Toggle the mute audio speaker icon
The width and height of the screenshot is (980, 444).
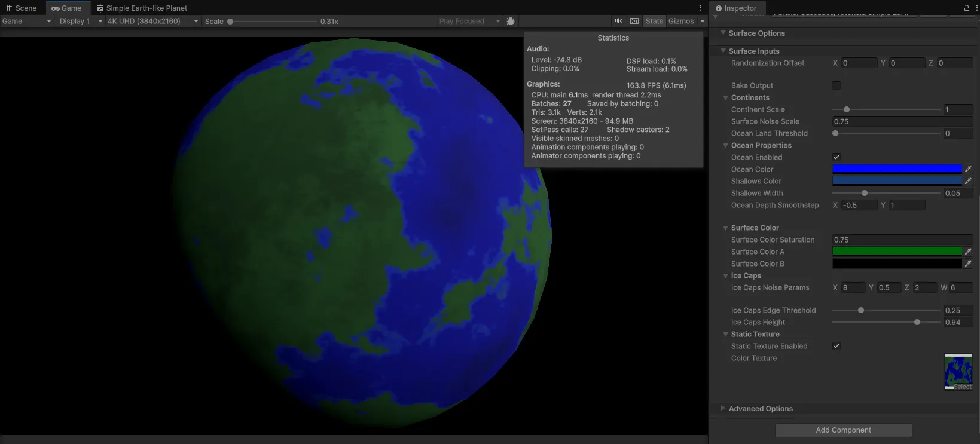619,21
